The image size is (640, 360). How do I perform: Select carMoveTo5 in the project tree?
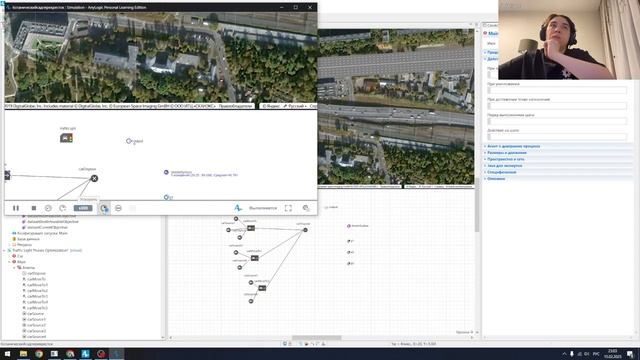click(37, 308)
